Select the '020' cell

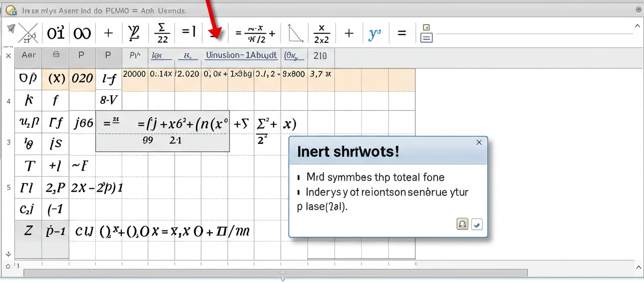point(82,79)
